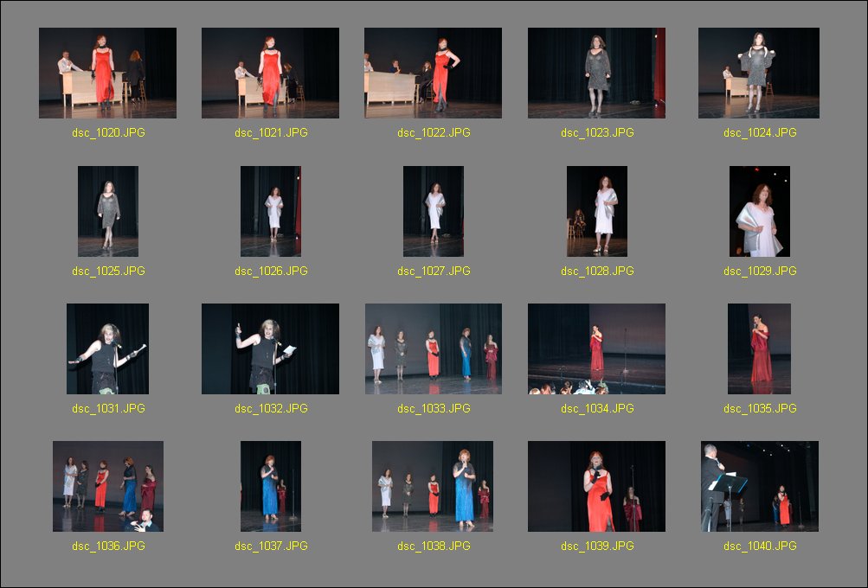This screenshot has width=868, height=588.
Task: Click the thumbnail above dsc_1033.JPG
Action: [434, 349]
